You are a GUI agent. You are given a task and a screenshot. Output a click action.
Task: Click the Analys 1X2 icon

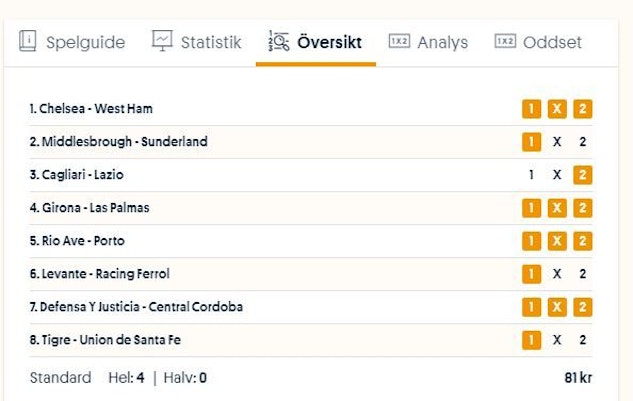pyautogui.click(x=399, y=42)
